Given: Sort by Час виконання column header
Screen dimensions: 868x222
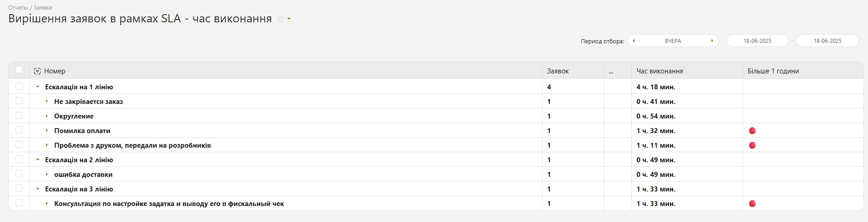Looking at the screenshot, I should (x=660, y=71).
